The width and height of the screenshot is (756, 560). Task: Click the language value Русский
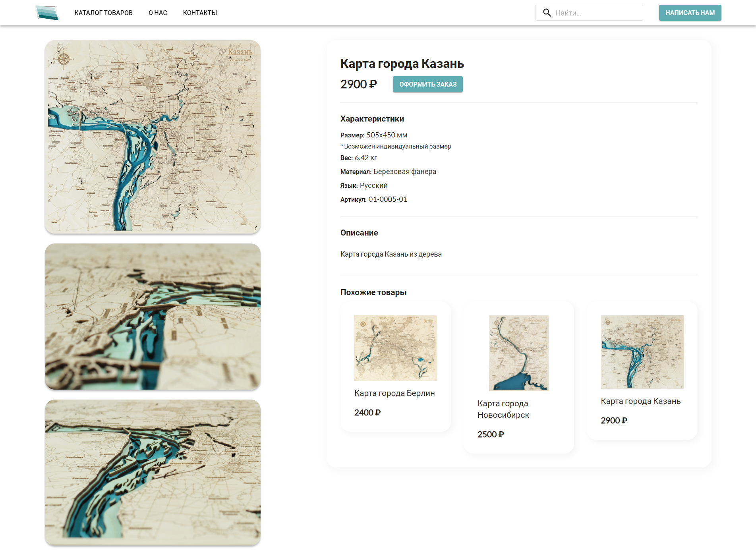373,185
